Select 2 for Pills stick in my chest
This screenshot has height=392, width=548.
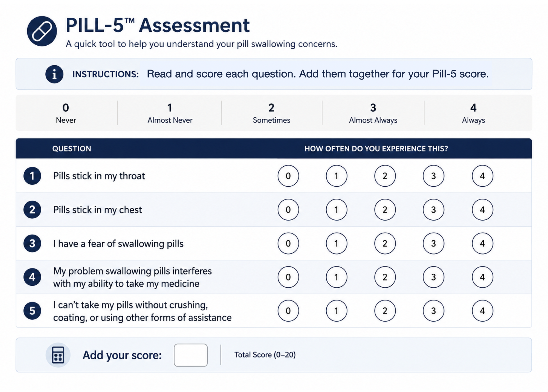[x=385, y=210]
